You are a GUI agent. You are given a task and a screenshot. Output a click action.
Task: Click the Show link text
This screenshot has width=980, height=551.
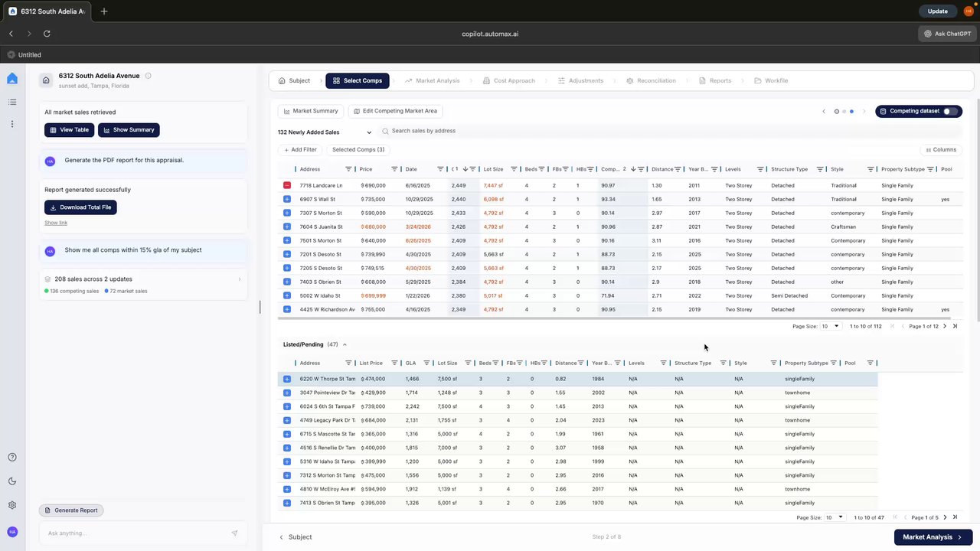click(56, 223)
